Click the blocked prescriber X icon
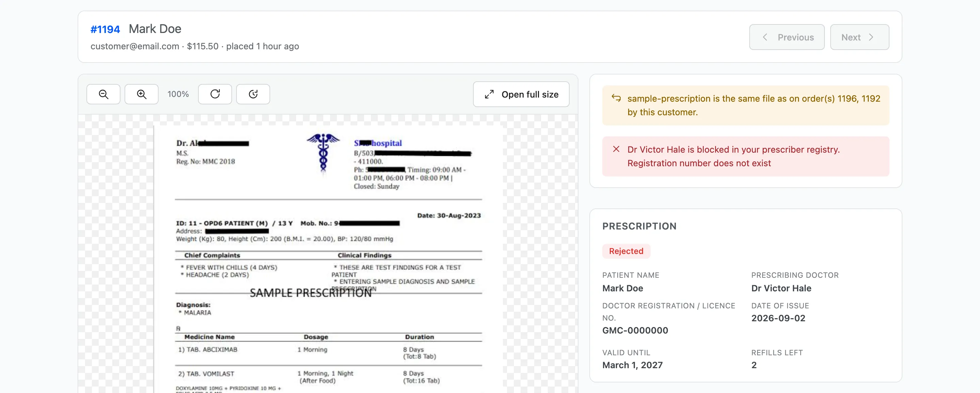This screenshot has height=393, width=980. (616, 149)
